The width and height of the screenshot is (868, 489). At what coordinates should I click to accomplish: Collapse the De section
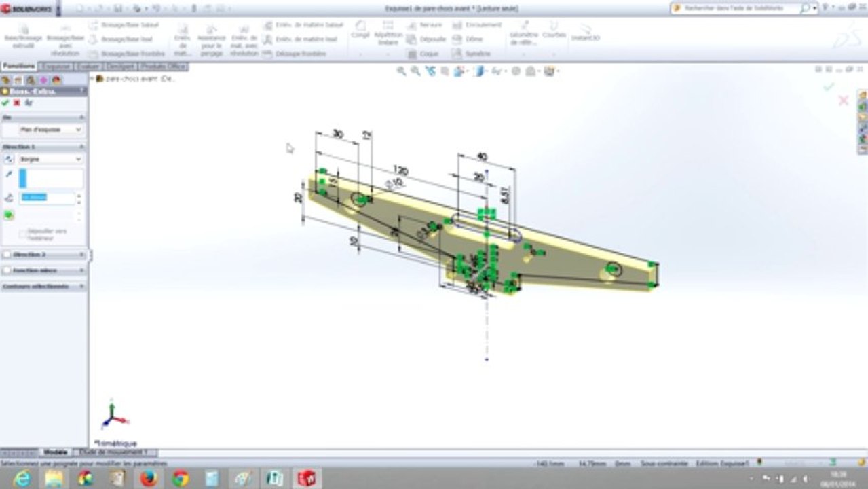pos(82,117)
